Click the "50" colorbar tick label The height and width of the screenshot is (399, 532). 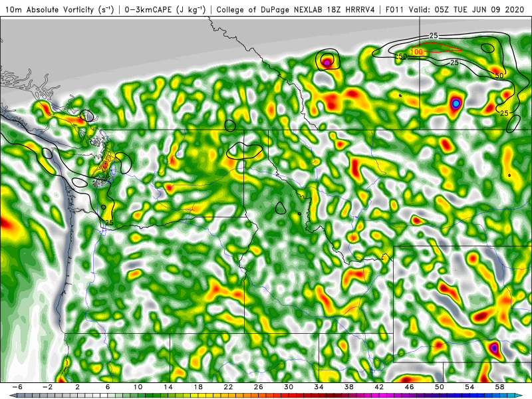pos(440,387)
